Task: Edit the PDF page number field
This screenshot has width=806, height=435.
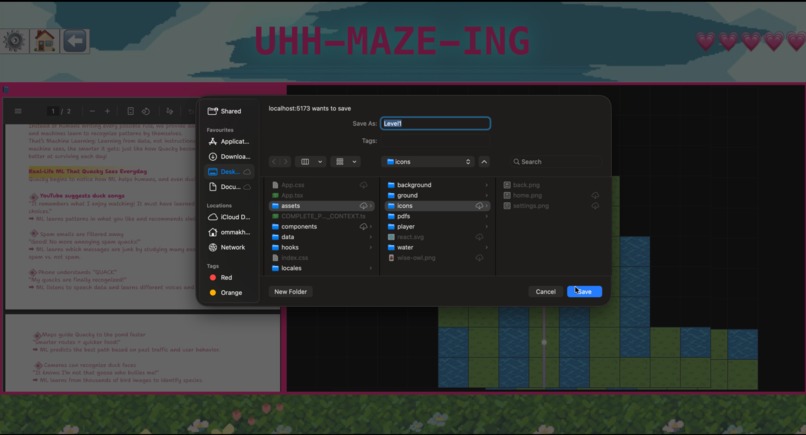Action: point(52,111)
